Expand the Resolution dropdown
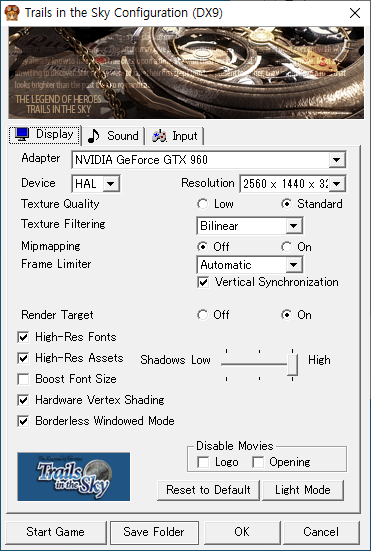The height and width of the screenshot is (551, 371). click(336, 184)
